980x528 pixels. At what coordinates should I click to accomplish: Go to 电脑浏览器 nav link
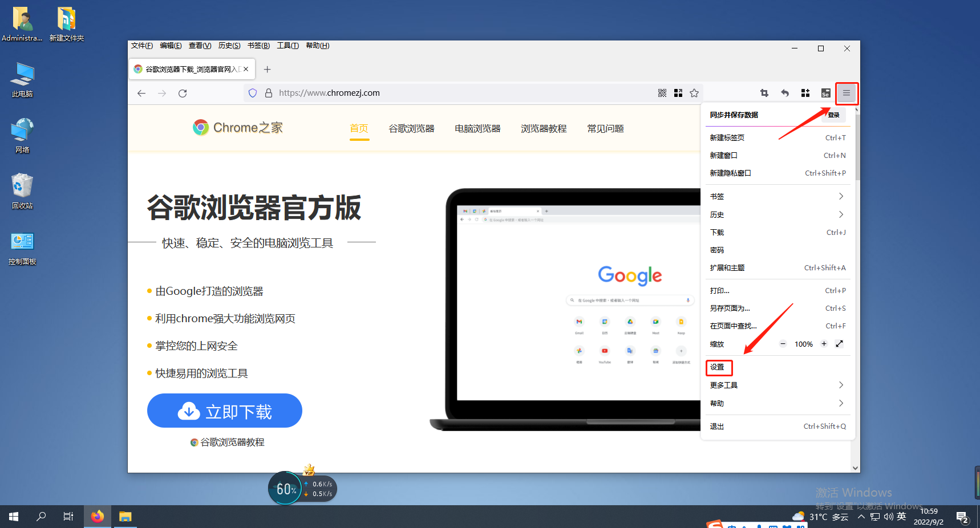[477, 128]
